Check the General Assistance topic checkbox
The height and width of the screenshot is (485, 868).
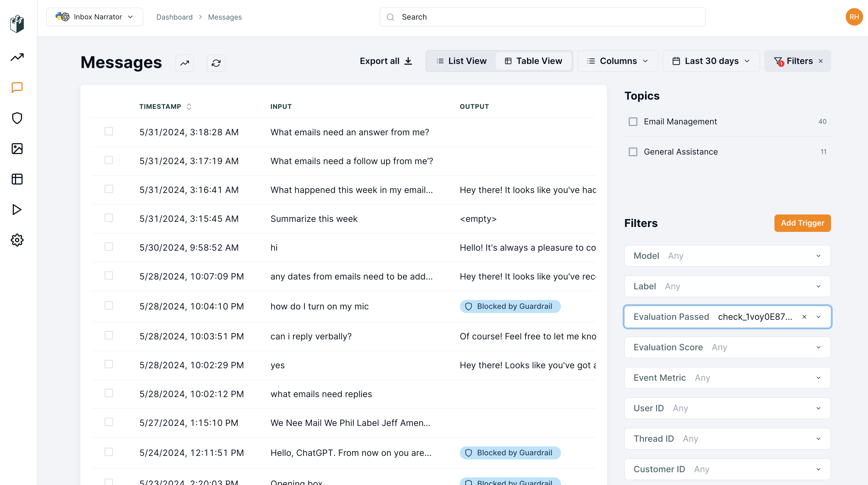click(633, 152)
